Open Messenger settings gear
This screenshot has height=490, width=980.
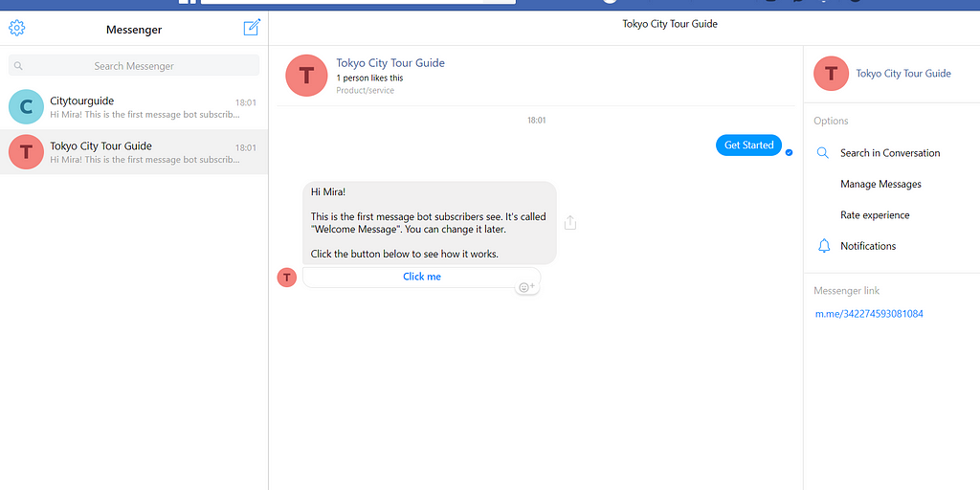click(17, 28)
